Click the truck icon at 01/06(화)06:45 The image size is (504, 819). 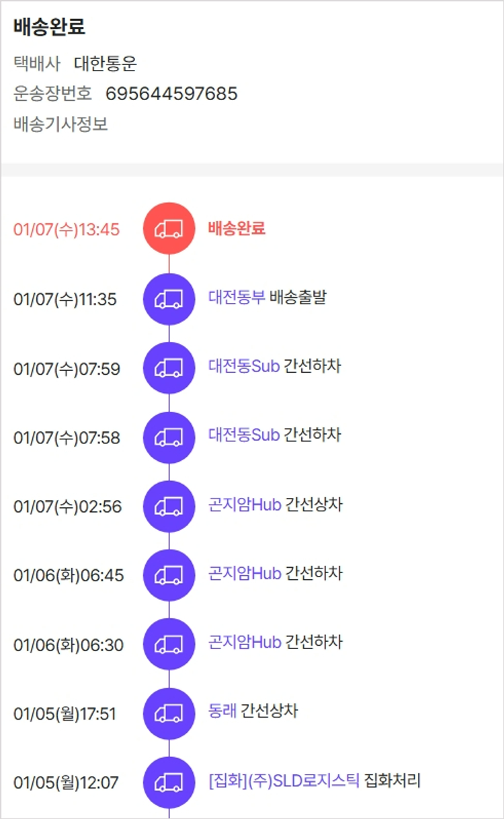(169, 575)
